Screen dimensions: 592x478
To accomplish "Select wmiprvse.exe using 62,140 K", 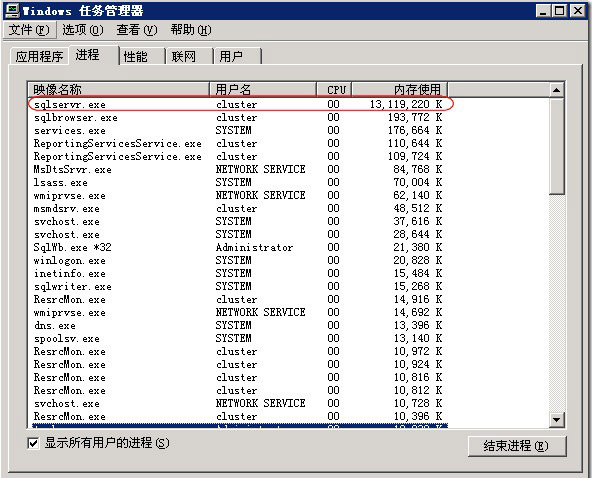I will 238,195.
